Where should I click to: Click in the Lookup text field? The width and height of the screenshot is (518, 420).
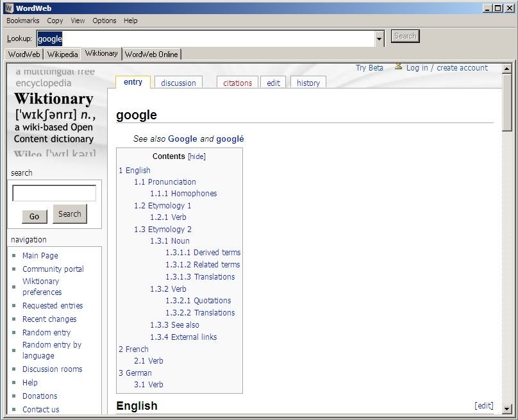[206, 39]
